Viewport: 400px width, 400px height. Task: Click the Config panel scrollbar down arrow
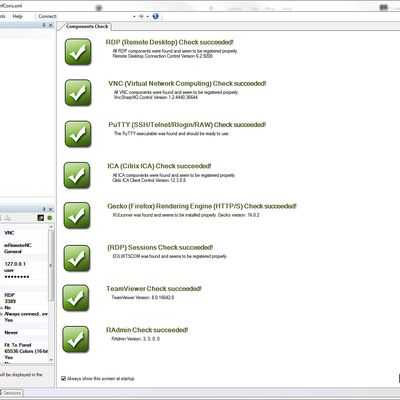coord(51,360)
